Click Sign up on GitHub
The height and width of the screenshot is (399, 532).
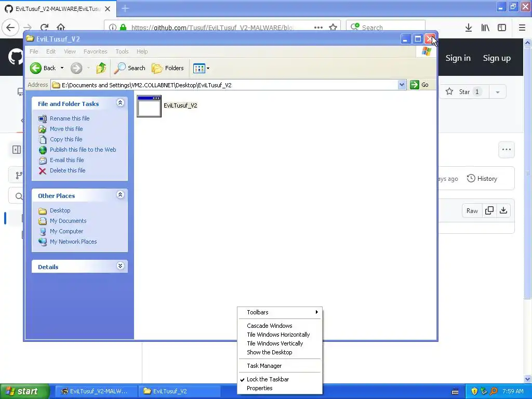[497, 58]
